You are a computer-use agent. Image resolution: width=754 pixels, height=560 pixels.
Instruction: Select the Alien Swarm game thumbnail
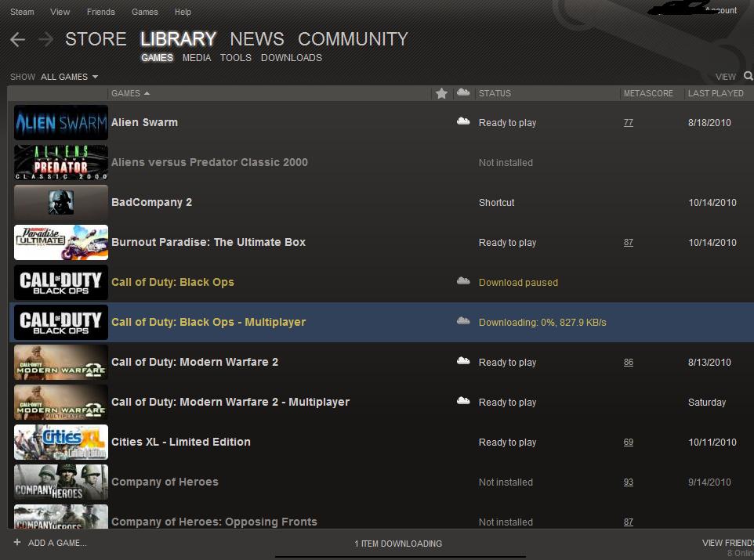[61, 123]
